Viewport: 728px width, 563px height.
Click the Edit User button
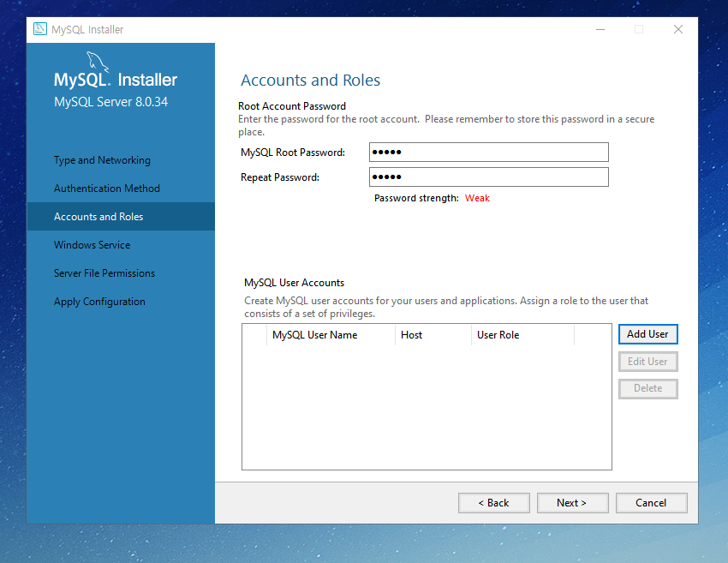647,362
